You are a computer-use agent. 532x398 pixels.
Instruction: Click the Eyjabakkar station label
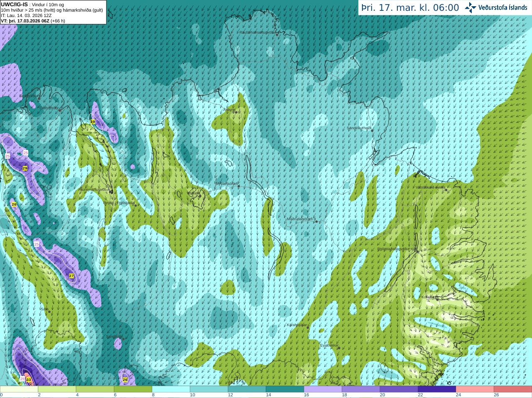(x=329, y=345)
